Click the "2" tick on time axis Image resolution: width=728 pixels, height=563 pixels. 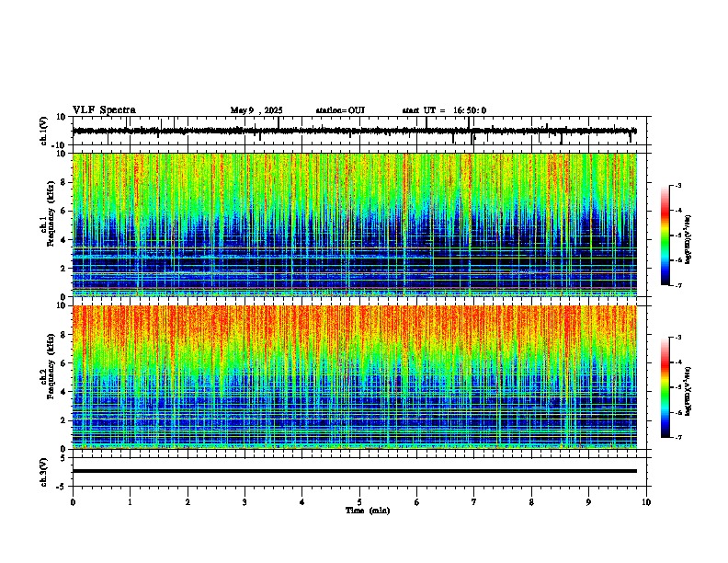click(x=188, y=502)
